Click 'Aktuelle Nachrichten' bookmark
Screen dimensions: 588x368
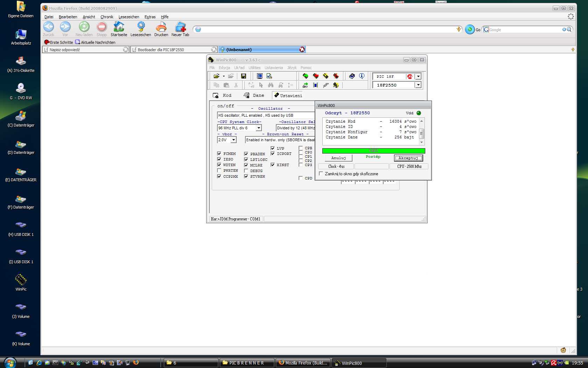95,42
